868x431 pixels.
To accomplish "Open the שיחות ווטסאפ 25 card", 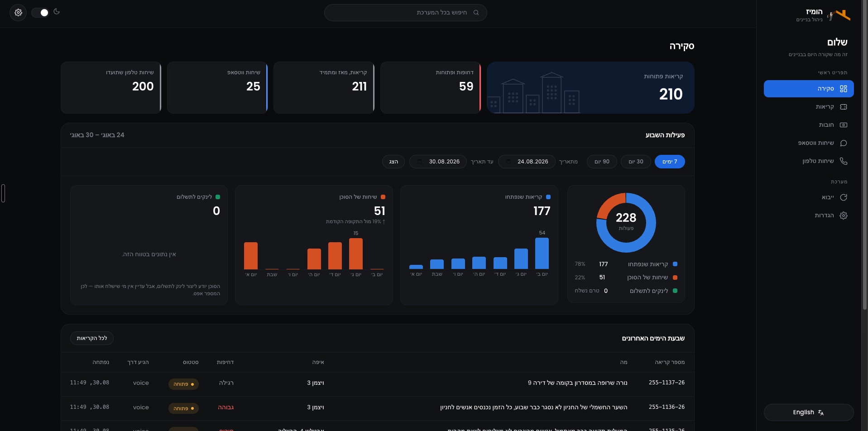I will tap(217, 87).
